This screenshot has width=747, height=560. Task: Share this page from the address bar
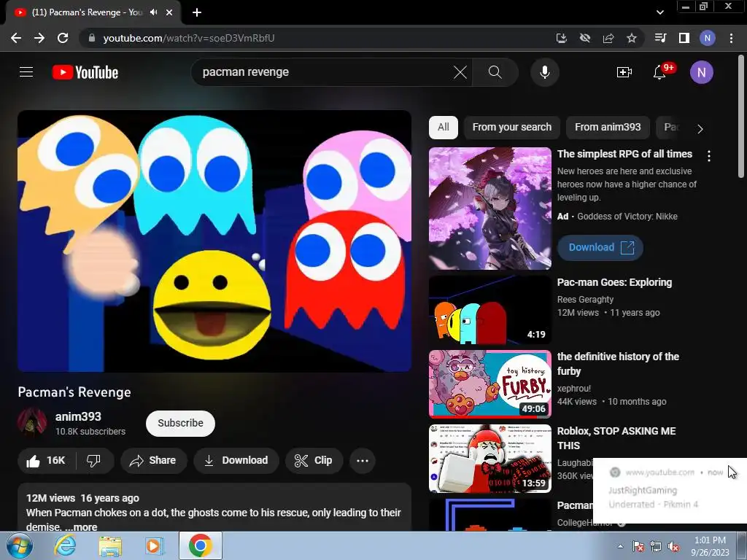[608, 38]
